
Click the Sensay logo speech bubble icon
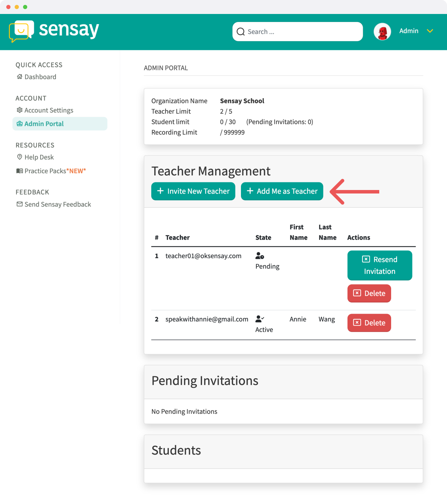point(21,31)
